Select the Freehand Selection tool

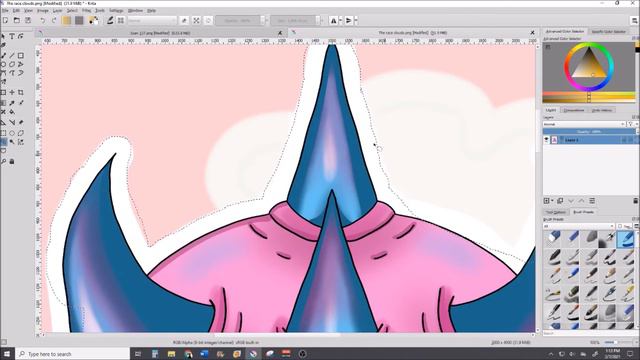pos(3,142)
